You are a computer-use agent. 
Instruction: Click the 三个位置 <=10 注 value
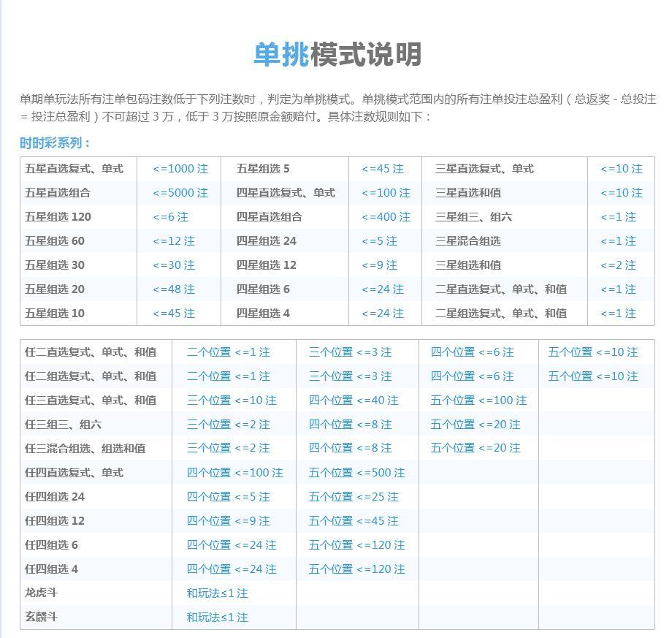[x=232, y=400]
